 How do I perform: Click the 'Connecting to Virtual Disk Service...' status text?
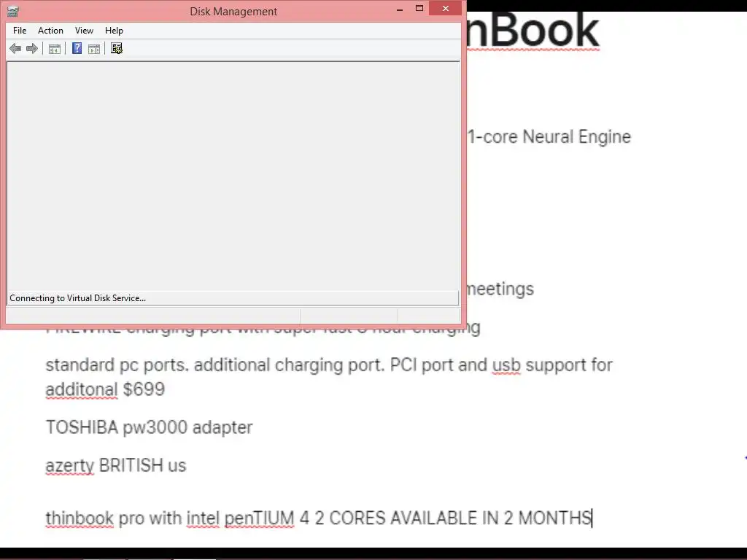[77, 298]
